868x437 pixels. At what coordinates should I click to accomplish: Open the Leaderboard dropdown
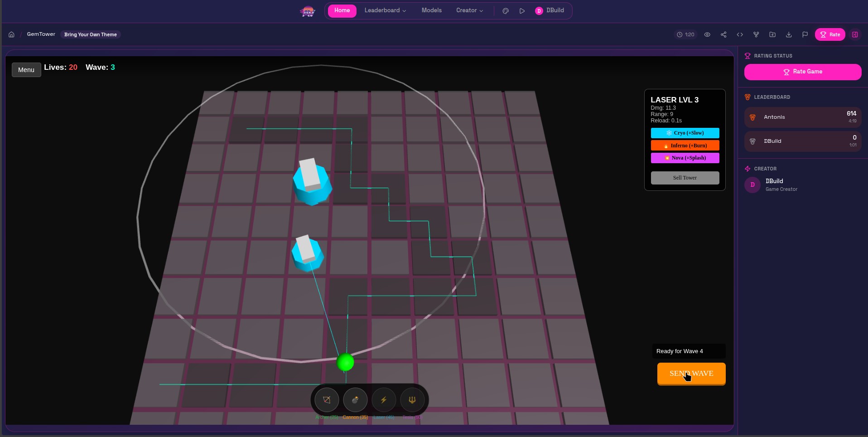pos(385,10)
